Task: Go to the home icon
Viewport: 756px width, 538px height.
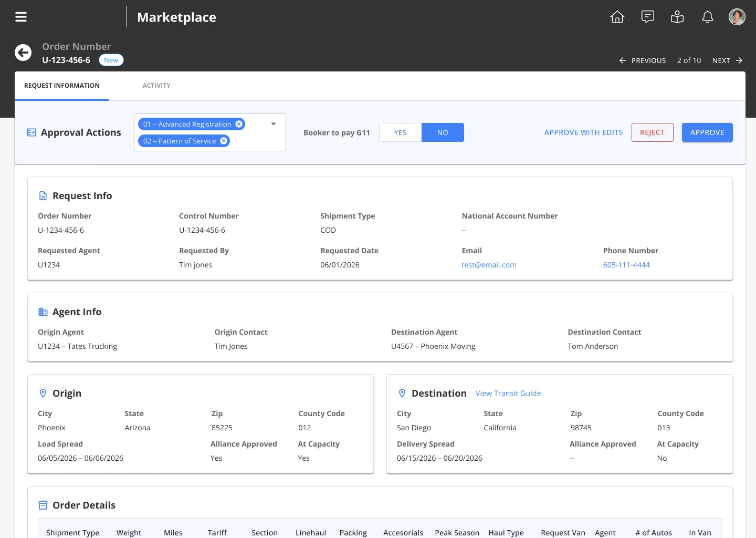Action: (617, 17)
